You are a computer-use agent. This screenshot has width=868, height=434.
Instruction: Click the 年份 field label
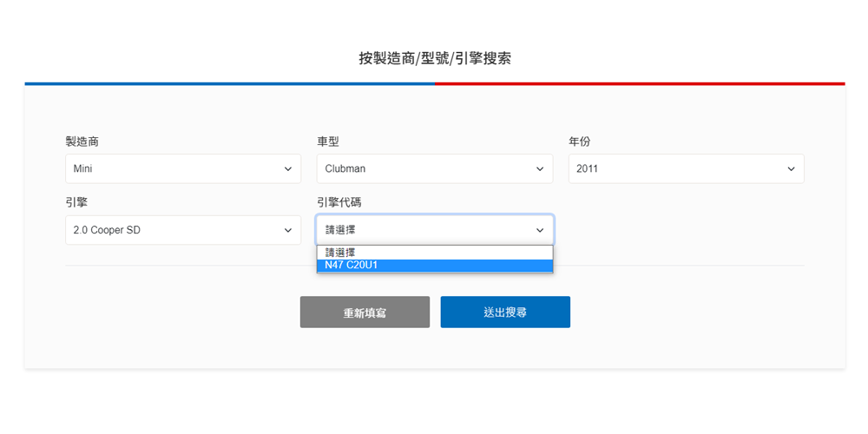pos(580,141)
